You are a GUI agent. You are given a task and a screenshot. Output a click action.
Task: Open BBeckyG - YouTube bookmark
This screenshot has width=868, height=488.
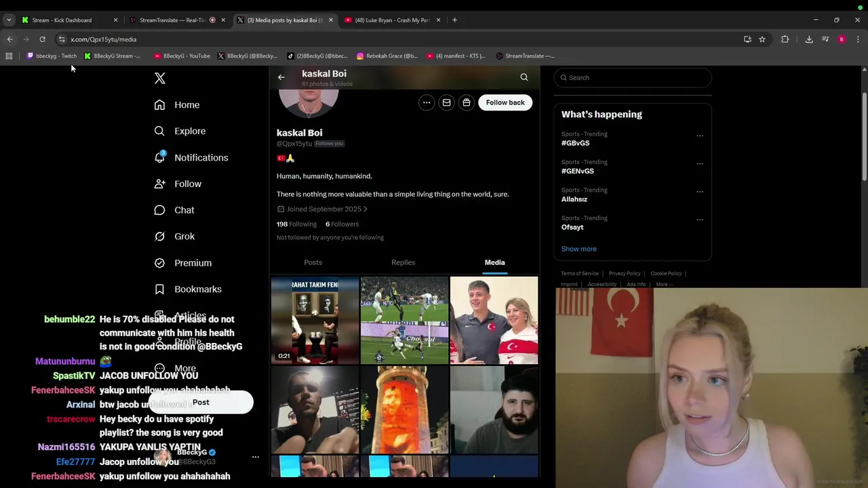click(x=182, y=56)
